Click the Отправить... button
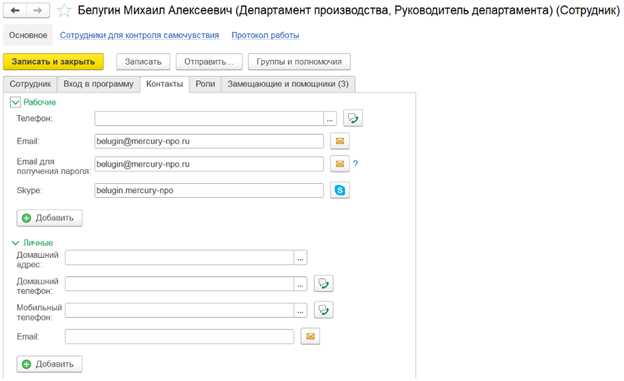 (x=209, y=62)
